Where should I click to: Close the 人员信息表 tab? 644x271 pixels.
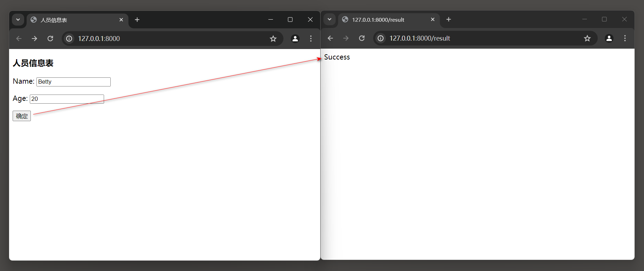coord(121,20)
